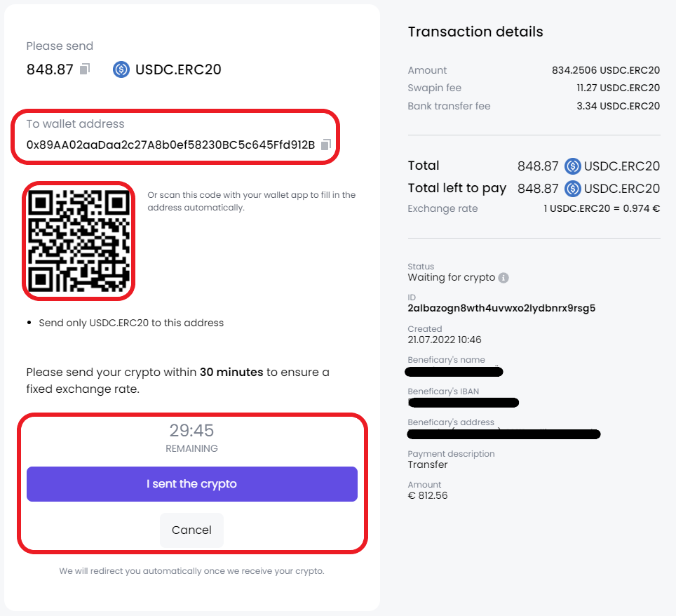Confirm with the I sent the crypto button

[x=192, y=484]
